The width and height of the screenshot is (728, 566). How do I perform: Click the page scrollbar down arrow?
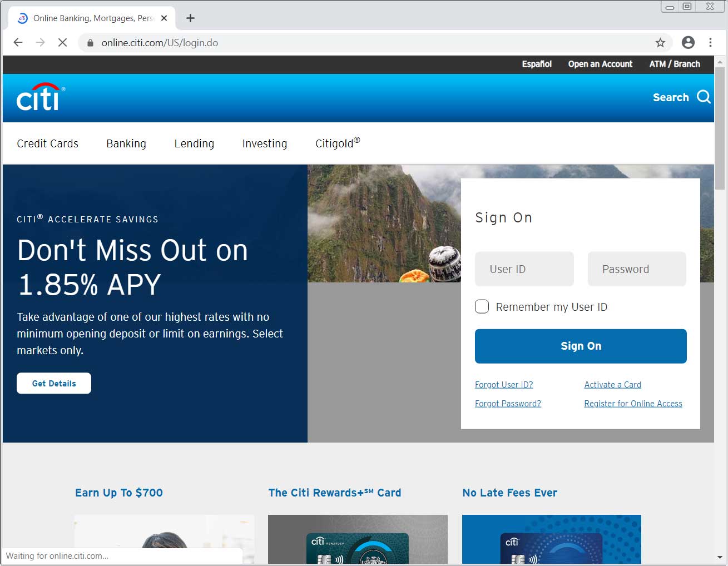720,557
